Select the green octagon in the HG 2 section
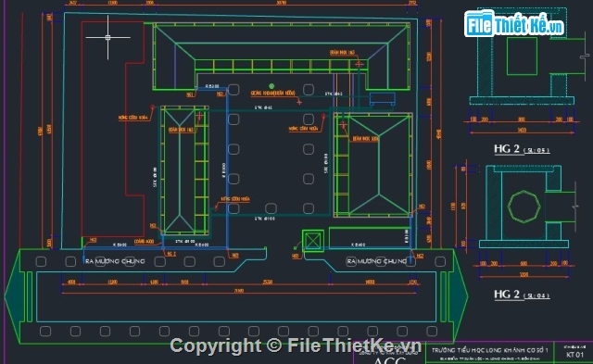Image resolution: width=593 pixels, height=364 pixels. click(524, 207)
